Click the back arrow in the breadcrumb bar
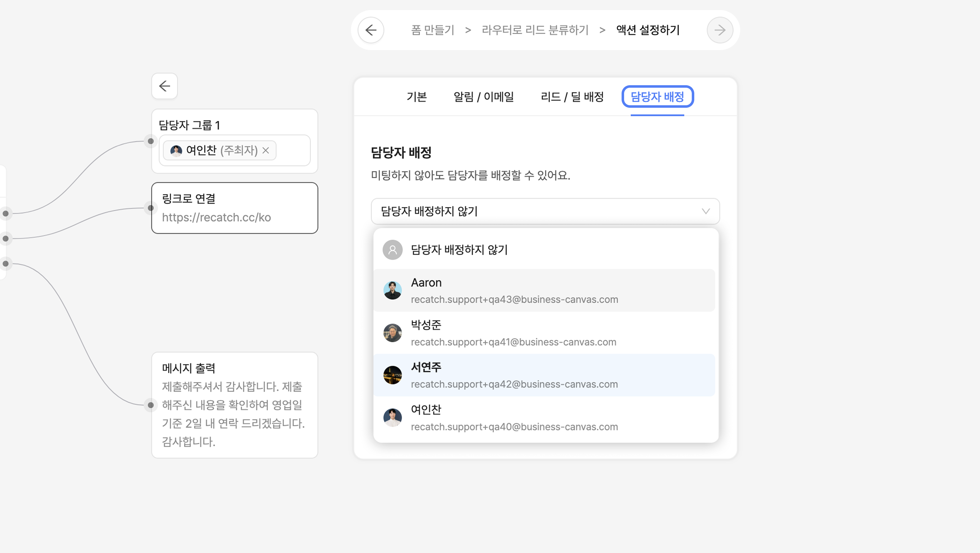Viewport: 980px width, 553px height. pos(371,30)
